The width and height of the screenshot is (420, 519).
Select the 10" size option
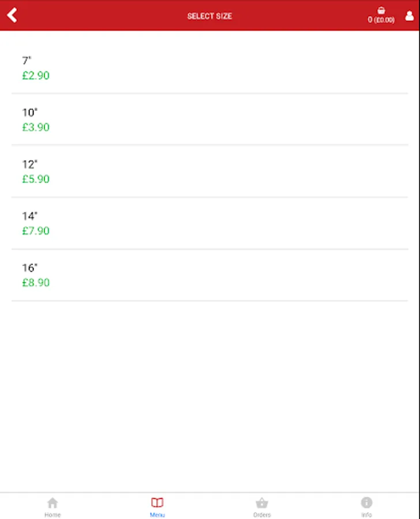coord(209,119)
